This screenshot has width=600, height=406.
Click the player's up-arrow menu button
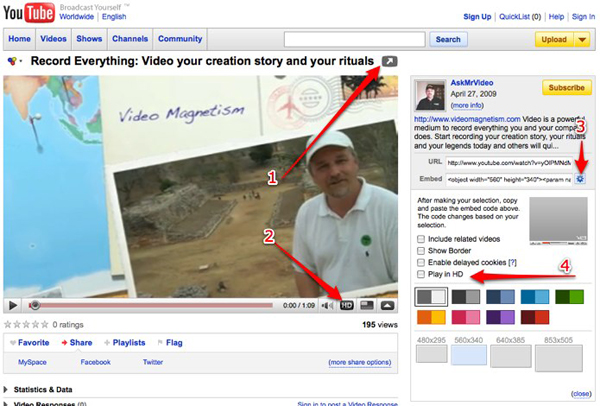coord(388,305)
